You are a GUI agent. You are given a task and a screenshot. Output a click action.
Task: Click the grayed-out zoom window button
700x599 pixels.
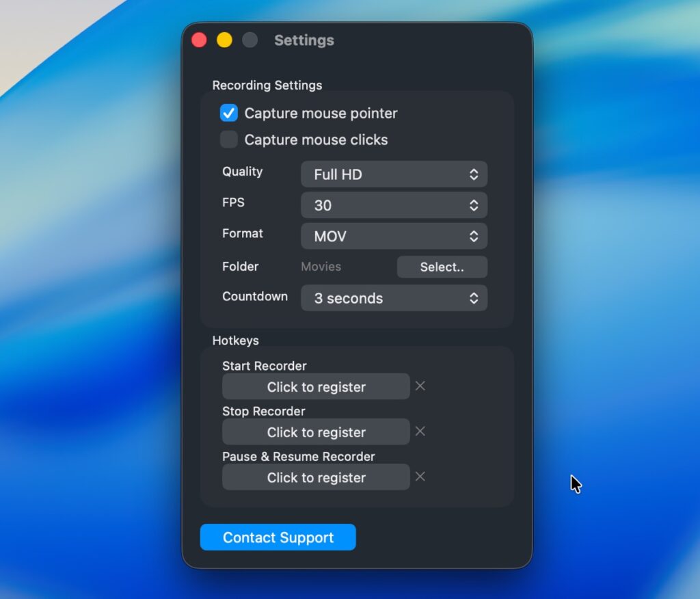click(x=250, y=40)
